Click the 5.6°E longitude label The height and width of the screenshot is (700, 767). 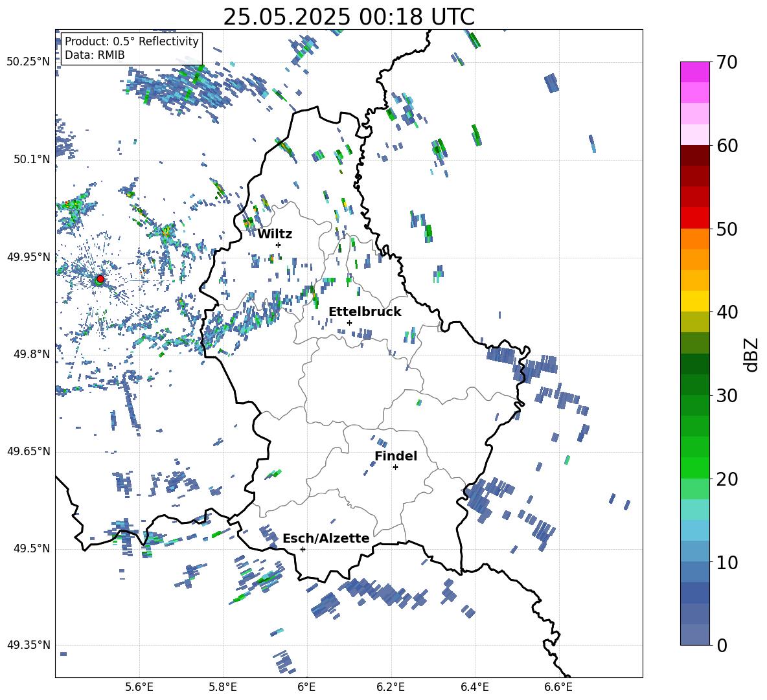click(x=139, y=688)
